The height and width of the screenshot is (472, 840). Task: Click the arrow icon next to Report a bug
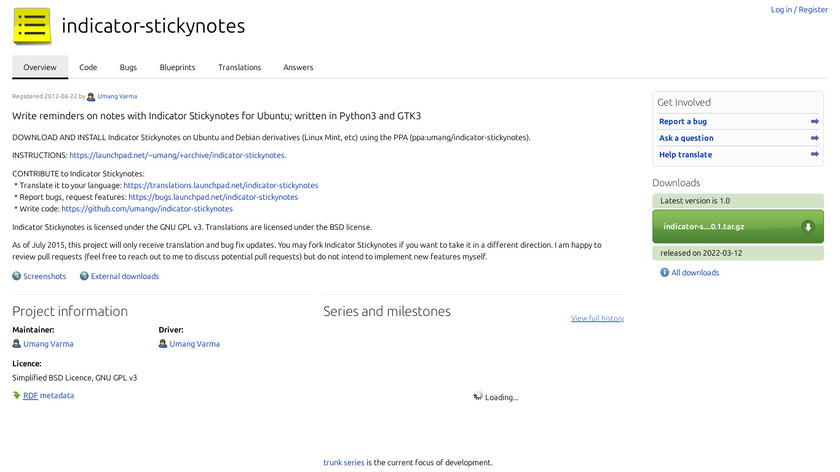pyautogui.click(x=815, y=122)
